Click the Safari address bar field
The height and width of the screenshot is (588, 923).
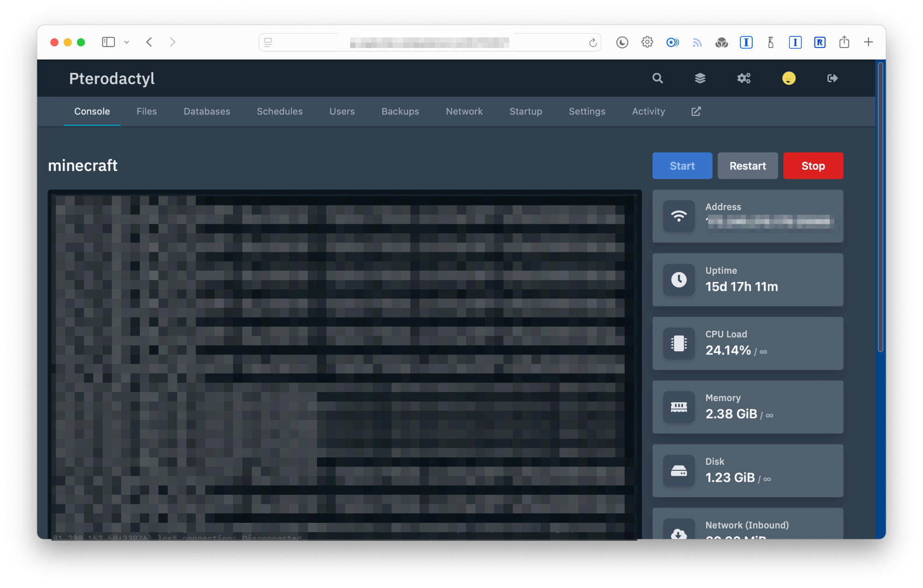pos(429,42)
